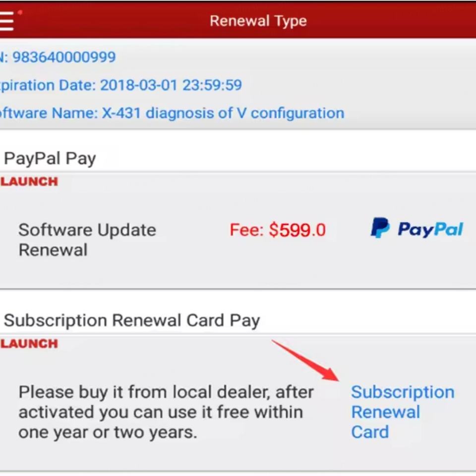Select the Subscription Renewal Card Pay header
Image resolution: width=476 pixels, height=476 pixels.
point(132,321)
